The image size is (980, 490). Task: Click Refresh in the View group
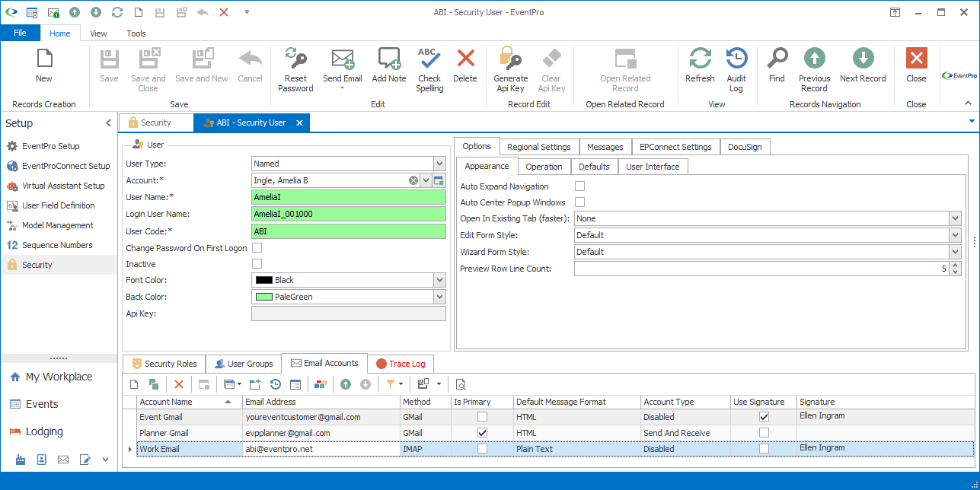[700, 65]
